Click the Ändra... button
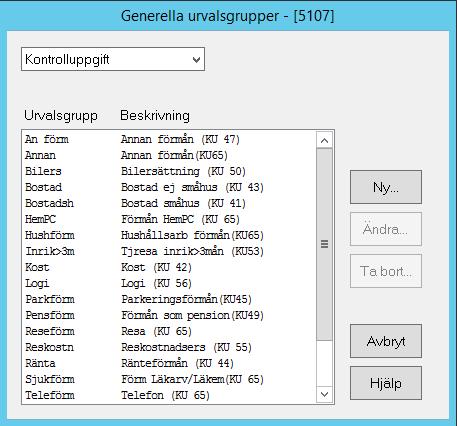This screenshot has height=426, width=457. [386, 229]
